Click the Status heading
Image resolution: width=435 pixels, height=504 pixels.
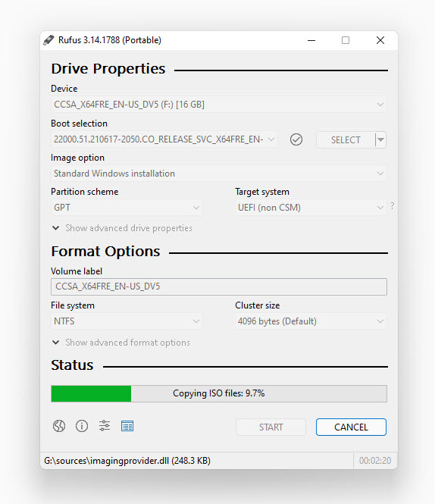point(72,365)
